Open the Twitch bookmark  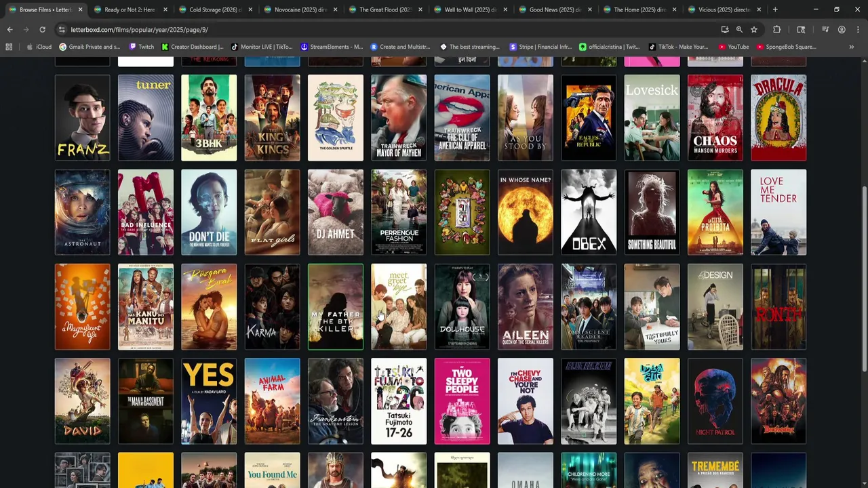141,47
